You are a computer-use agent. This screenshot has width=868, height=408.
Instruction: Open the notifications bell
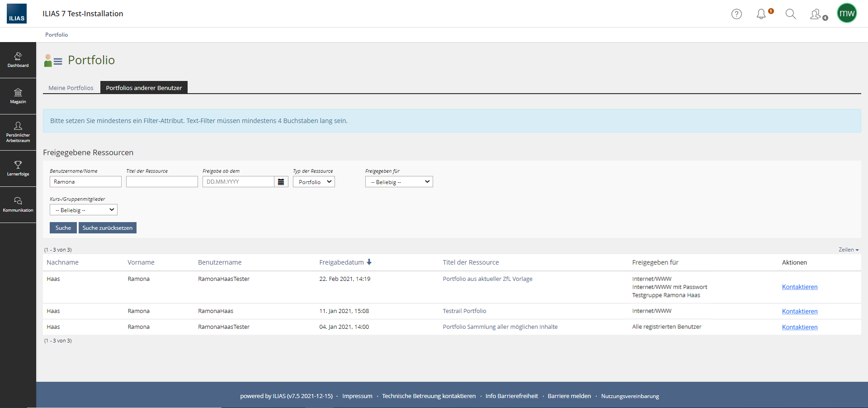(x=761, y=14)
